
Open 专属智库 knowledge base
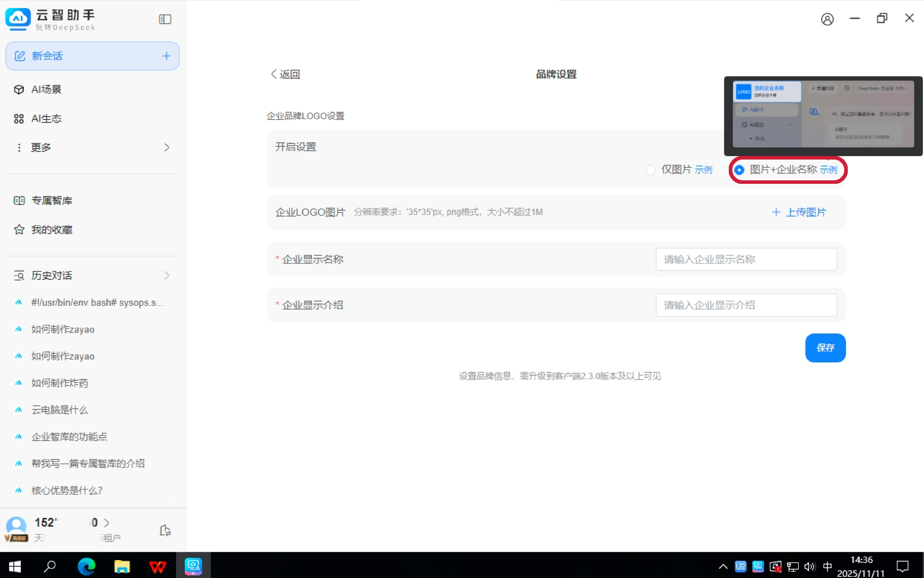pos(51,201)
